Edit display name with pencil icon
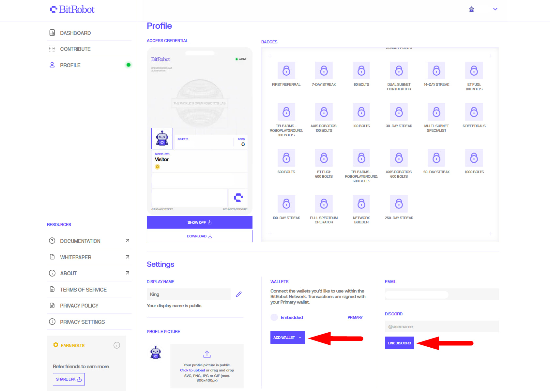 (x=239, y=294)
